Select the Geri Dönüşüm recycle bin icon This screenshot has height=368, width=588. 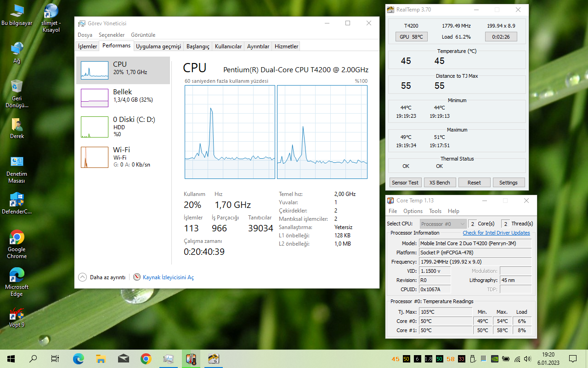coord(17,93)
